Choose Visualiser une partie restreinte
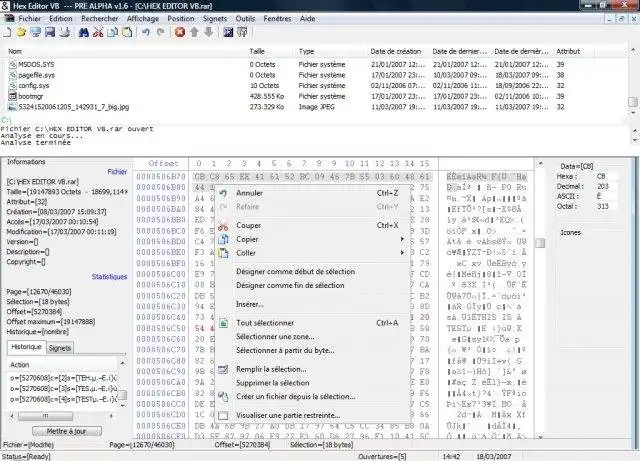Screen dimensions: 640x461 (x=312, y=415)
